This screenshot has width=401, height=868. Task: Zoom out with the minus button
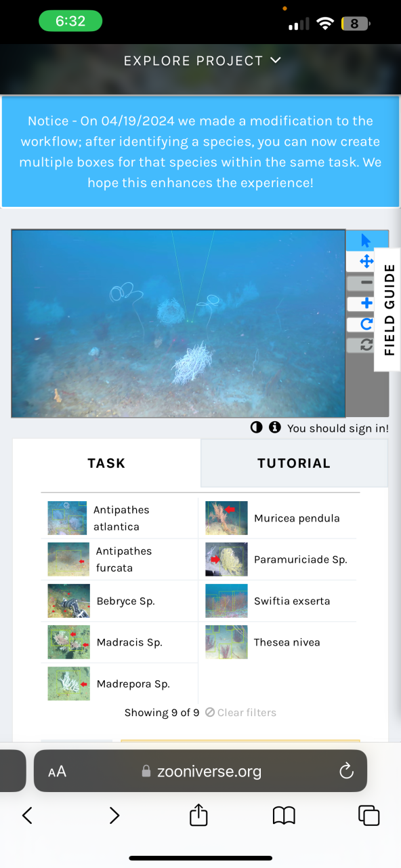pos(366,283)
